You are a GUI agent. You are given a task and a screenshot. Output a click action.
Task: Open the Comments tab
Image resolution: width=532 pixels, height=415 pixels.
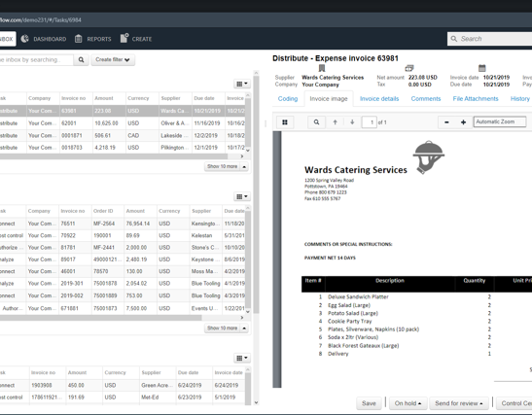tap(425, 99)
